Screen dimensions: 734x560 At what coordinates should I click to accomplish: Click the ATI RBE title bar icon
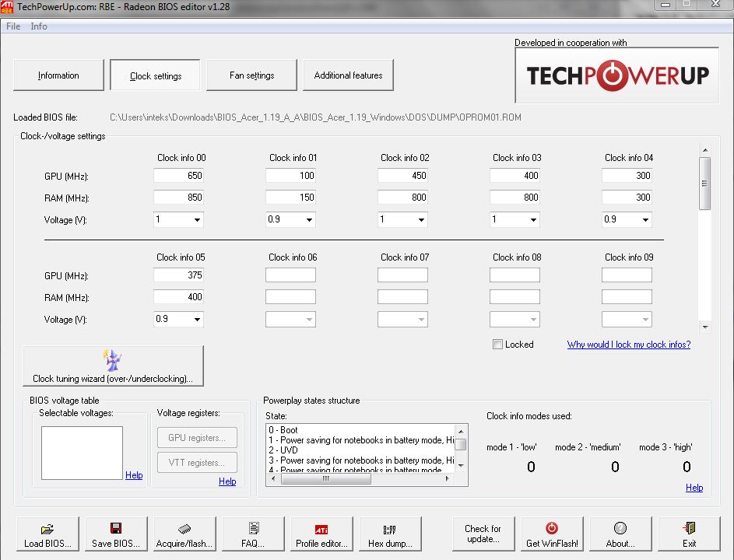click(7, 7)
